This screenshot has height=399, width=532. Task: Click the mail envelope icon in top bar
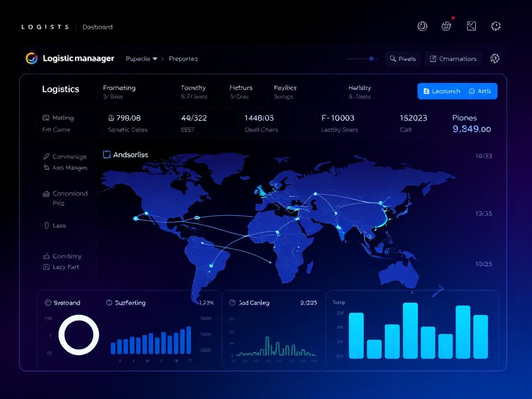[471, 26]
